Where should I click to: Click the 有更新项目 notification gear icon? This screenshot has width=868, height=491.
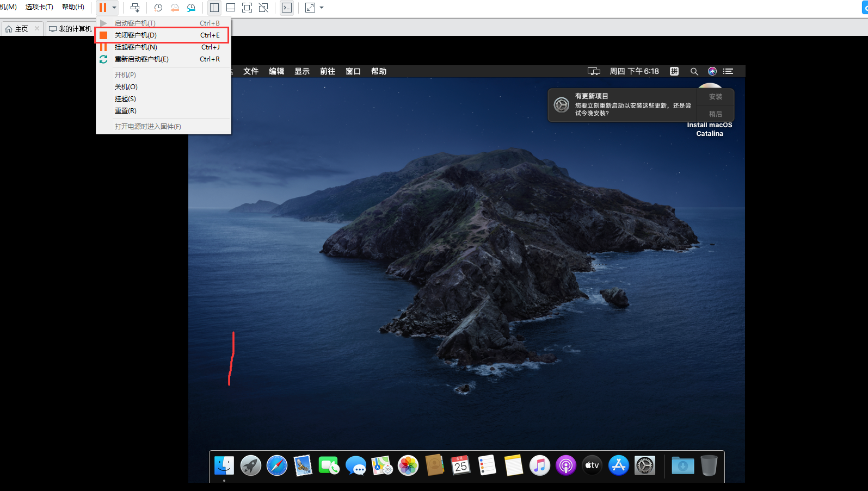coord(562,104)
